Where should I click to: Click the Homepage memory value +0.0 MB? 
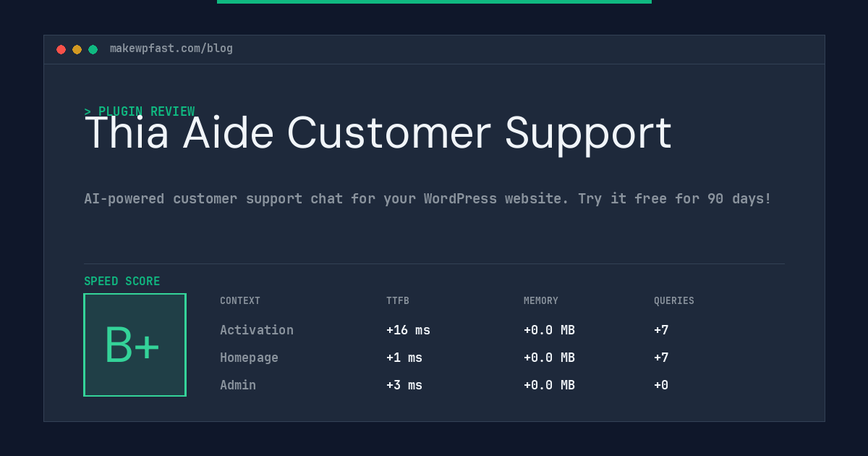(x=549, y=358)
